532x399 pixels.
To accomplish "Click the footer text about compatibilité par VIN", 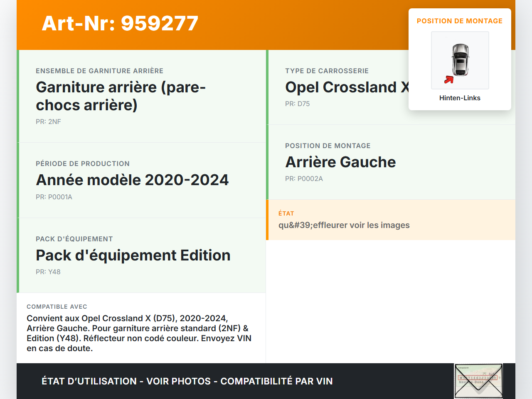I will click(x=187, y=381).
